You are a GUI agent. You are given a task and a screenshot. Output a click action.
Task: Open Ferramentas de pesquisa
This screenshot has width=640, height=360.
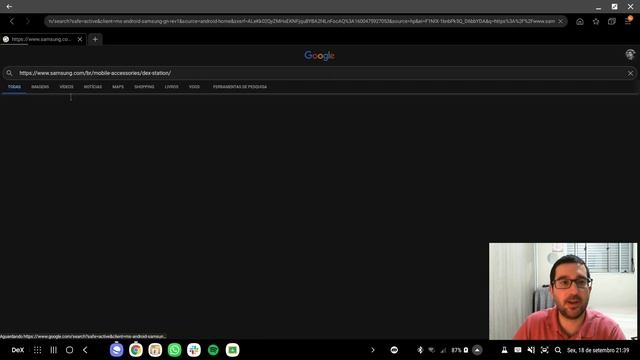click(240, 87)
